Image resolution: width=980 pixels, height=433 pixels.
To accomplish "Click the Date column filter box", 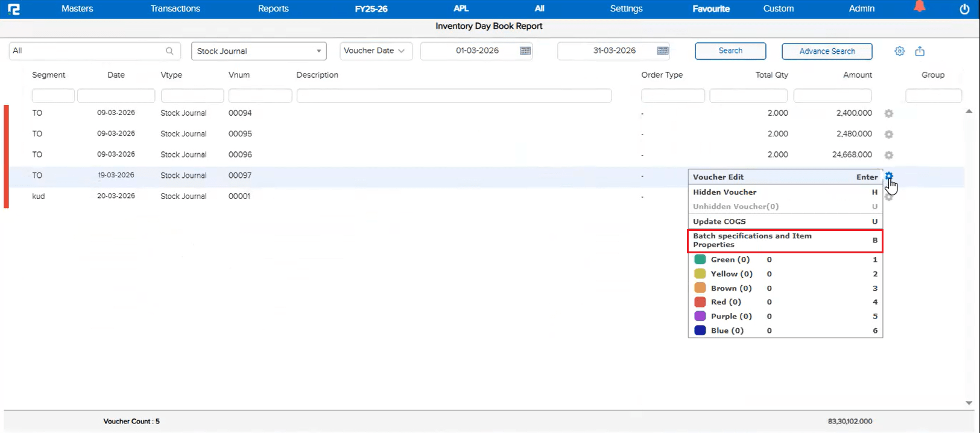I will [x=116, y=96].
